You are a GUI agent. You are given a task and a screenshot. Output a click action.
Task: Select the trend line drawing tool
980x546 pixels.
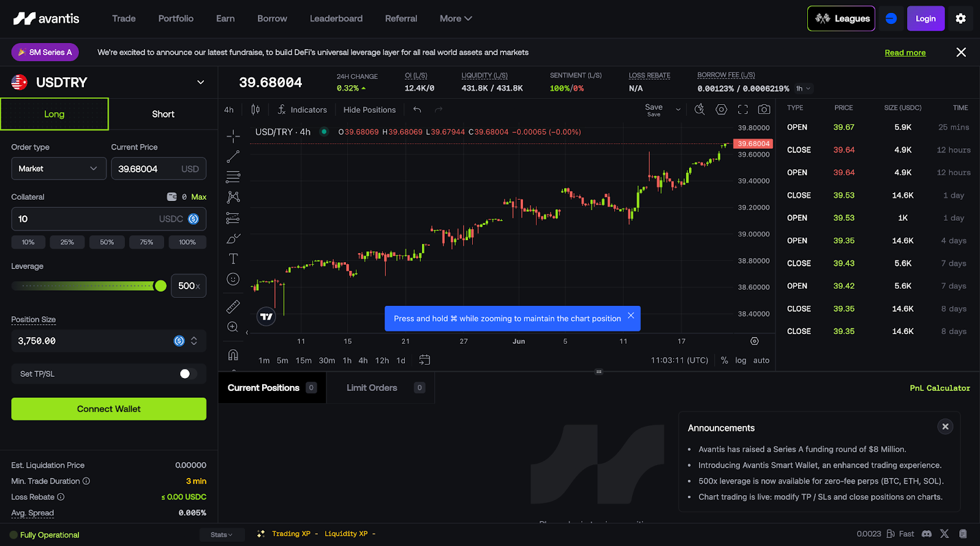233,156
